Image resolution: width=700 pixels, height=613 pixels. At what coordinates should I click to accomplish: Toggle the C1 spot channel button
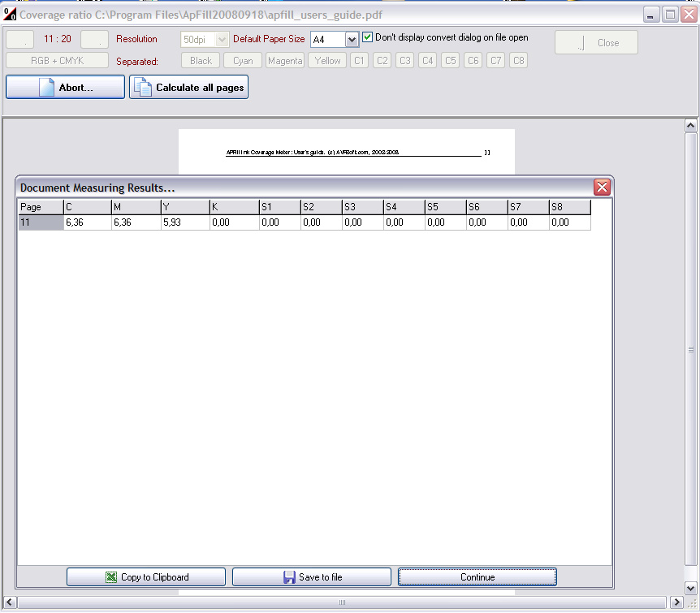[360, 61]
